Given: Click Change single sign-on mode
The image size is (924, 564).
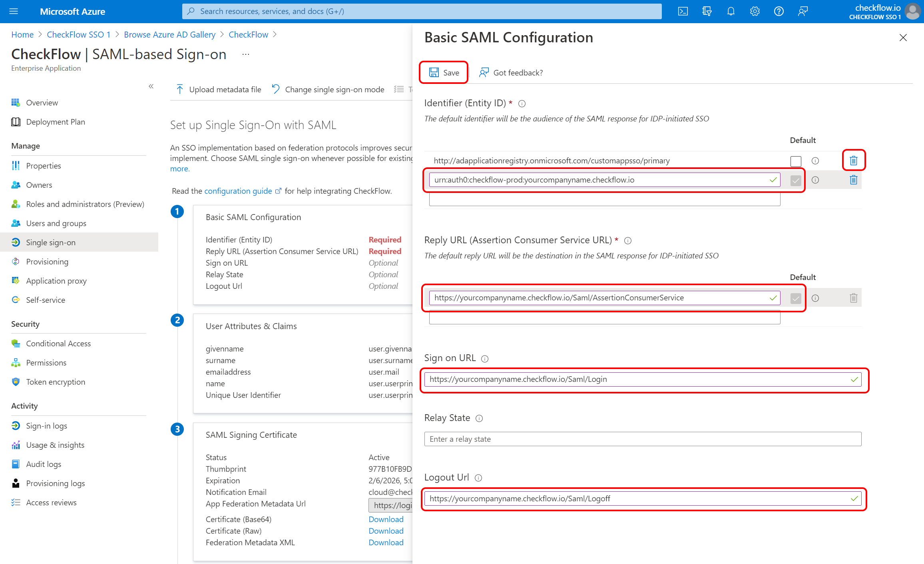Looking at the screenshot, I should (328, 89).
